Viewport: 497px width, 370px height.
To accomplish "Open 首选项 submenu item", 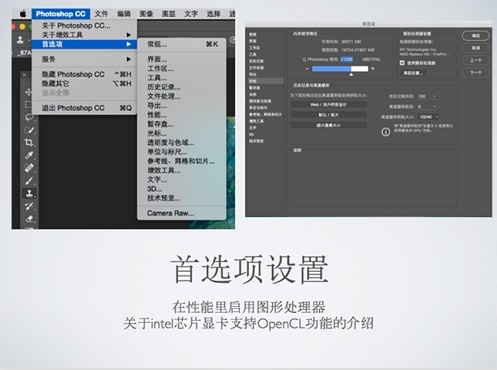I will [x=84, y=44].
